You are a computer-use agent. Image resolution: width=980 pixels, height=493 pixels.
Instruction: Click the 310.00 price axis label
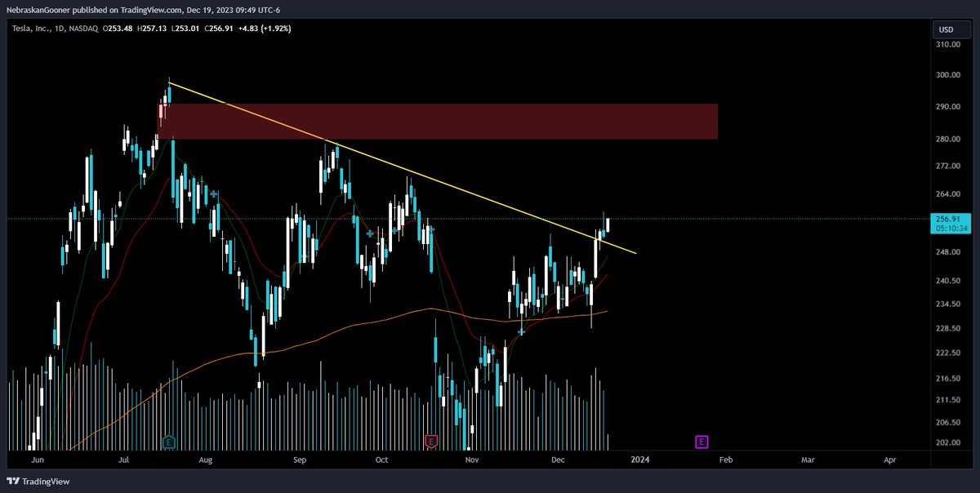coord(950,44)
